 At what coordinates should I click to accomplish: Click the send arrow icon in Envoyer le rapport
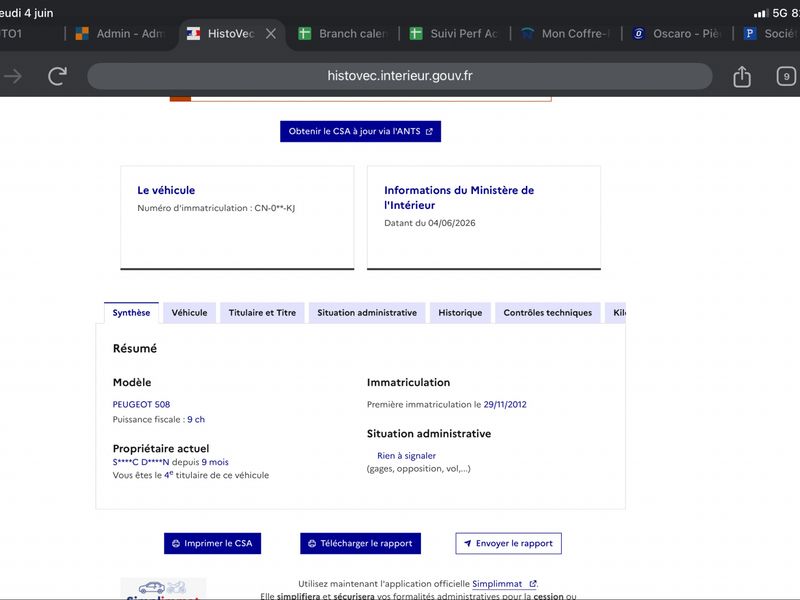click(x=467, y=543)
